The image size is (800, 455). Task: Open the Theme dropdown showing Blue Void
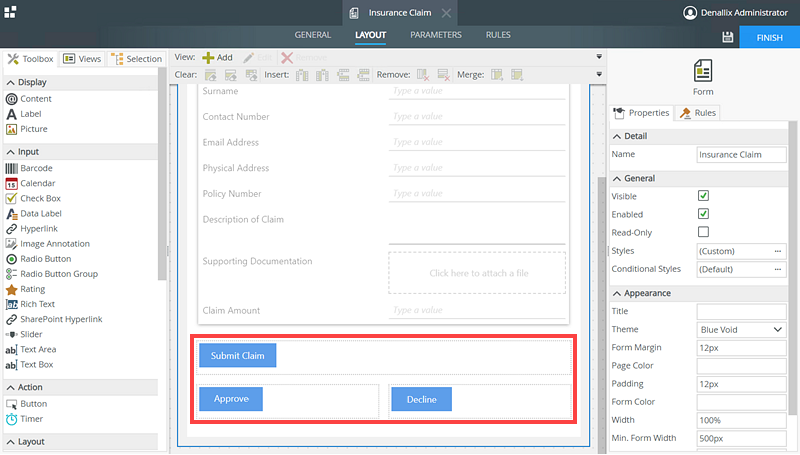pyautogui.click(x=741, y=329)
